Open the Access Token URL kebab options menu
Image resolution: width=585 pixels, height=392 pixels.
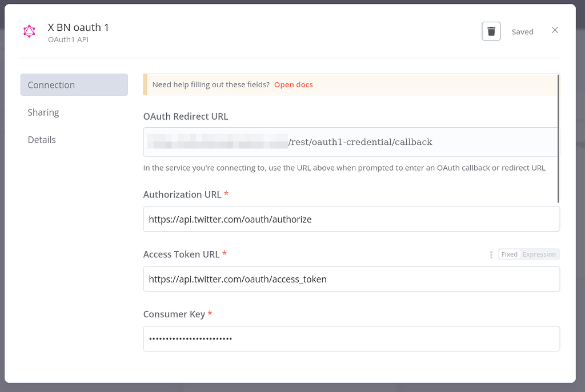click(491, 254)
